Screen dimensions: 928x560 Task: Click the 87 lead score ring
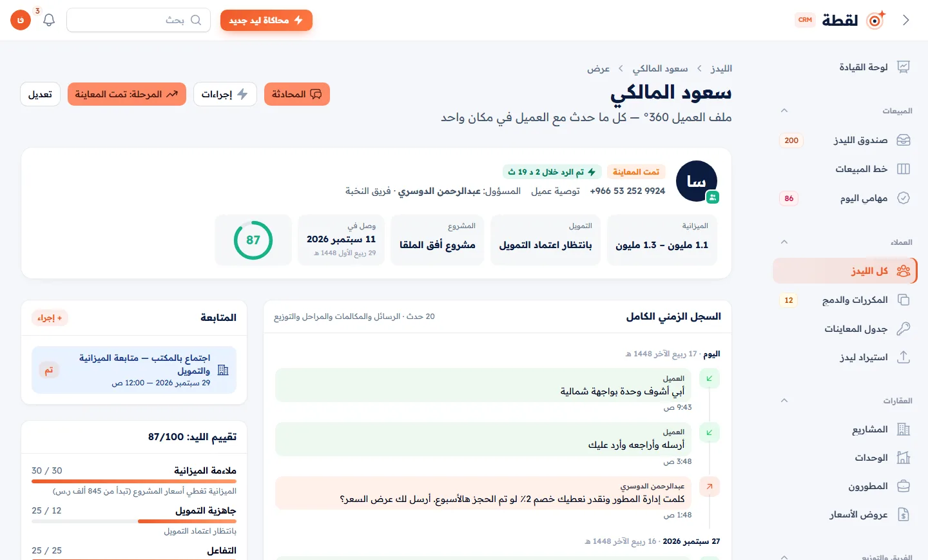[x=253, y=240]
